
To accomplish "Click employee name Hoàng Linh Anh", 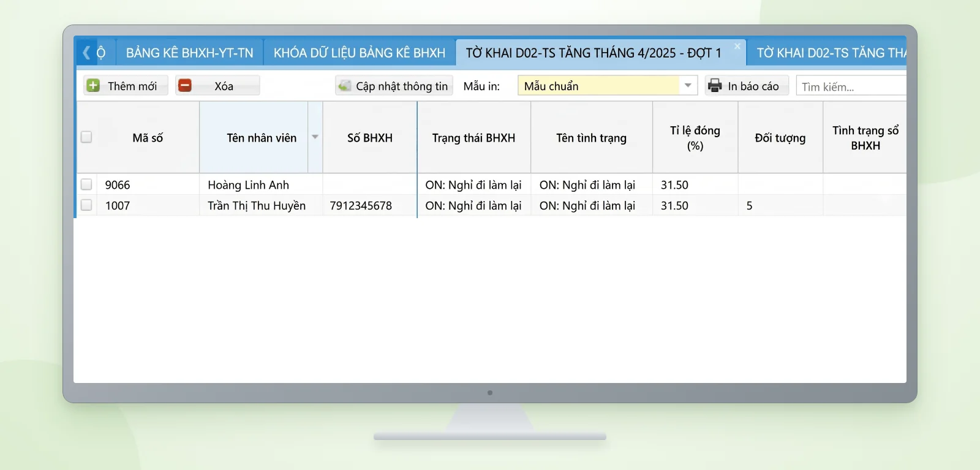I will (248, 185).
